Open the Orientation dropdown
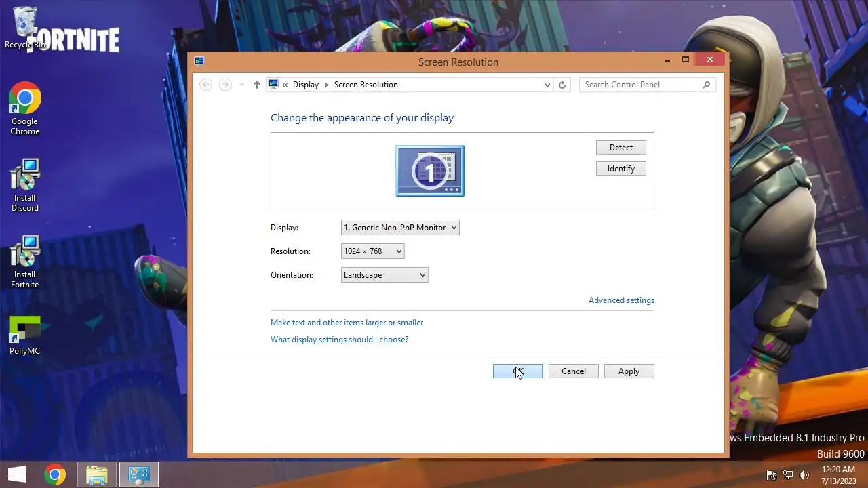 pos(384,275)
